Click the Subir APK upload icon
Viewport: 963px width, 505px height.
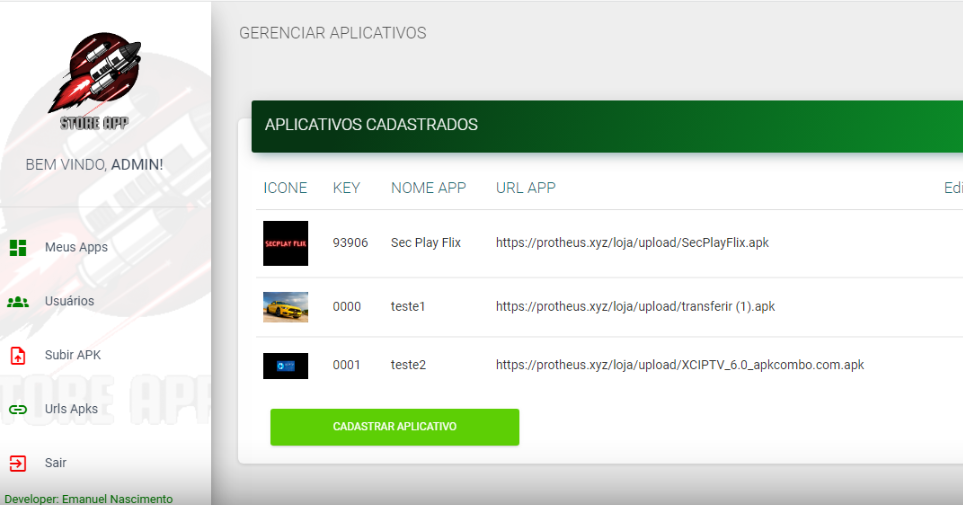tap(18, 355)
